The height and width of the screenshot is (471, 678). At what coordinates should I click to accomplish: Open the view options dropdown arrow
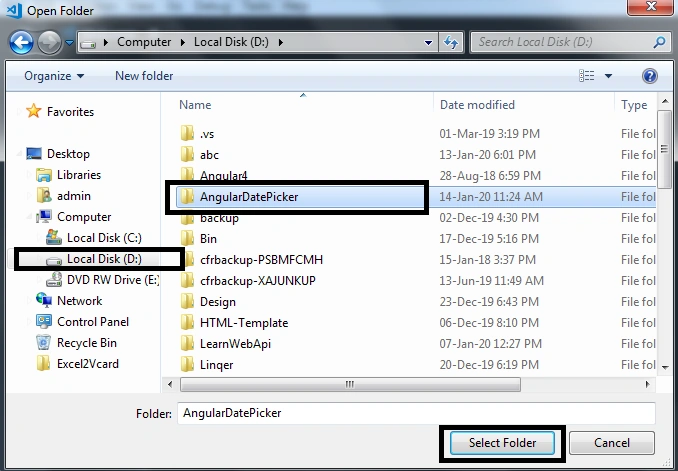(608, 76)
